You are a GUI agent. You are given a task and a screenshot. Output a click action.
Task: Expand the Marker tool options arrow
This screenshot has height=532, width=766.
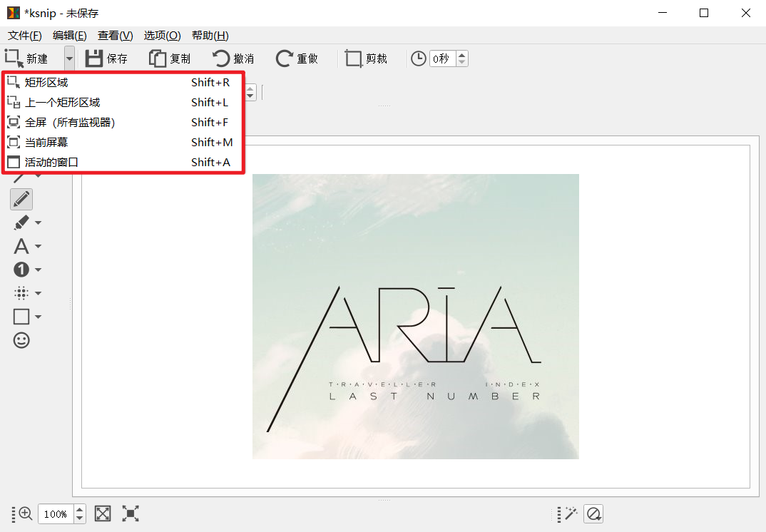point(38,223)
